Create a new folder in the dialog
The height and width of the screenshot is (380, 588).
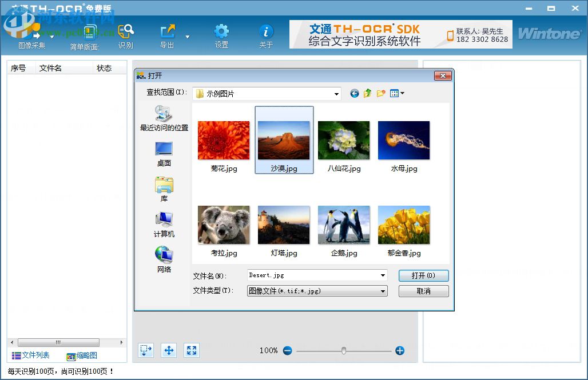[x=381, y=93]
